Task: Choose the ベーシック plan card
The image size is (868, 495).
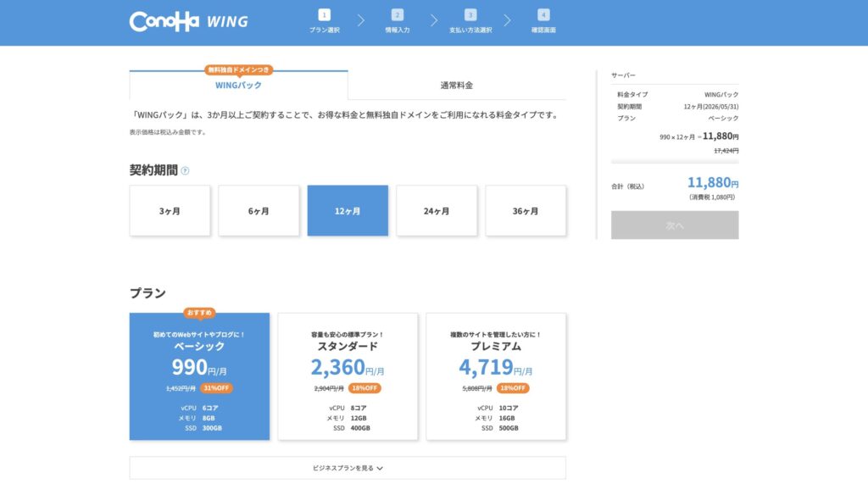Action: (x=199, y=376)
